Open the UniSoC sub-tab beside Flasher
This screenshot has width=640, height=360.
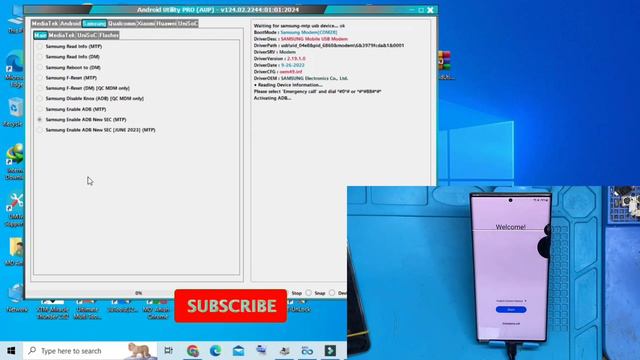pos(87,36)
